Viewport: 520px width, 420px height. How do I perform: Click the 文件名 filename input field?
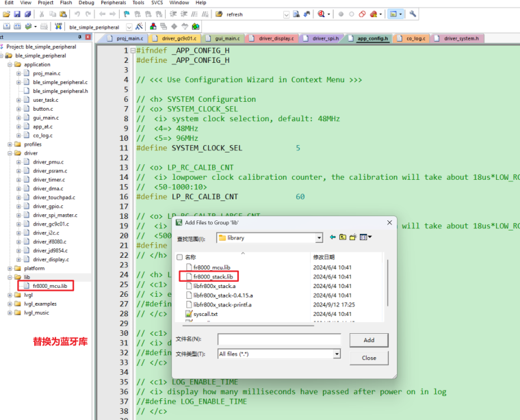click(279, 339)
